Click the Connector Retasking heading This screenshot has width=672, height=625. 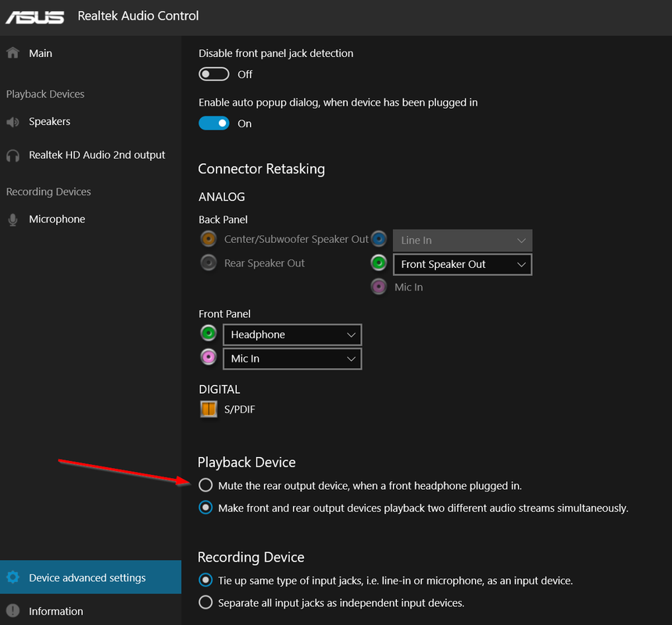[x=262, y=169]
